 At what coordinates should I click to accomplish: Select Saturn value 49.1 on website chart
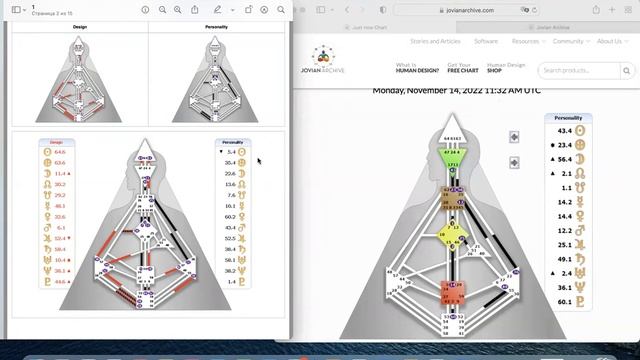point(564,259)
